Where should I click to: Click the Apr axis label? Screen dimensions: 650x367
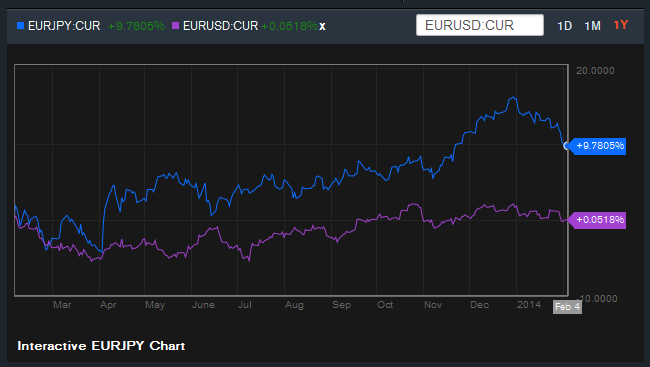[108, 305]
